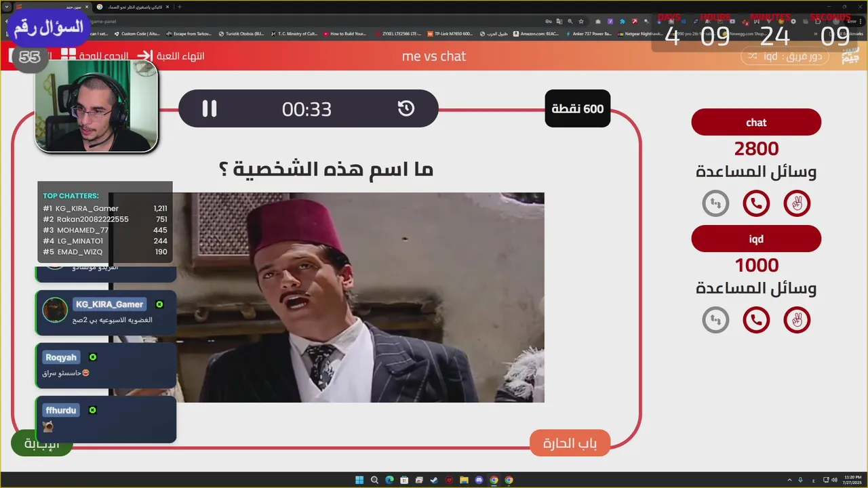Click انتهاء اللعبة to end the game
The width and height of the screenshot is (868, 488).
click(x=180, y=56)
